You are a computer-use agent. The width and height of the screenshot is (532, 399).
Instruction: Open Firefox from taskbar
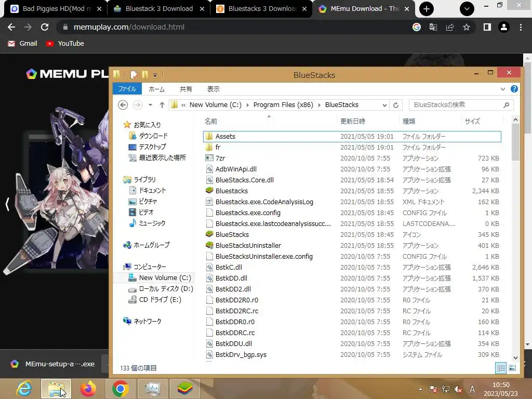coord(88,389)
